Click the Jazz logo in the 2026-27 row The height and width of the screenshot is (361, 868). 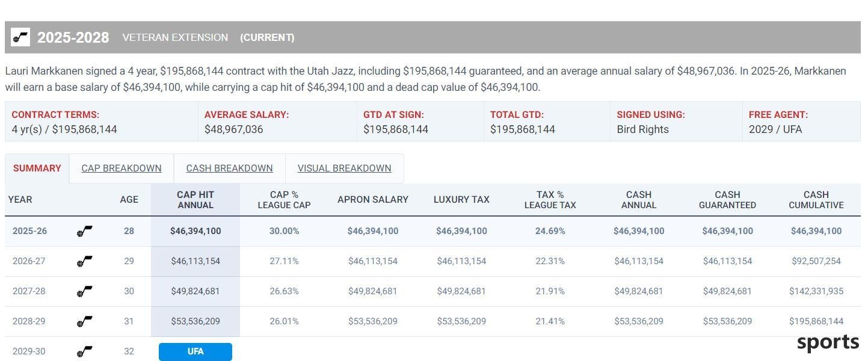pyautogui.click(x=85, y=261)
